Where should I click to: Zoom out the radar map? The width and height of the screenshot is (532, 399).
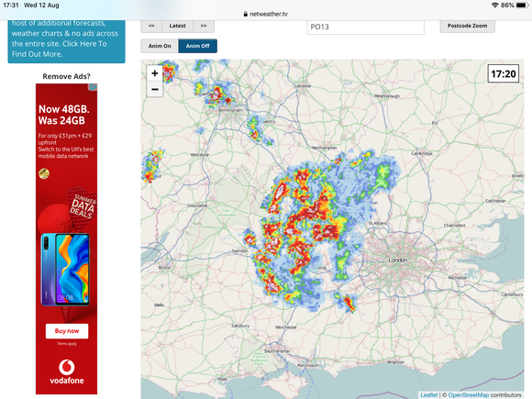[155, 89]
